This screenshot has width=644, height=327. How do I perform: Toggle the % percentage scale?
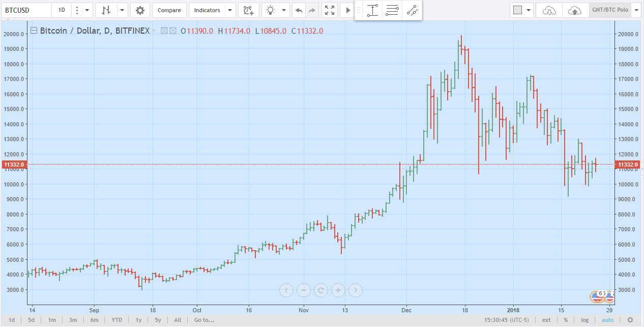tap(565, 320)
